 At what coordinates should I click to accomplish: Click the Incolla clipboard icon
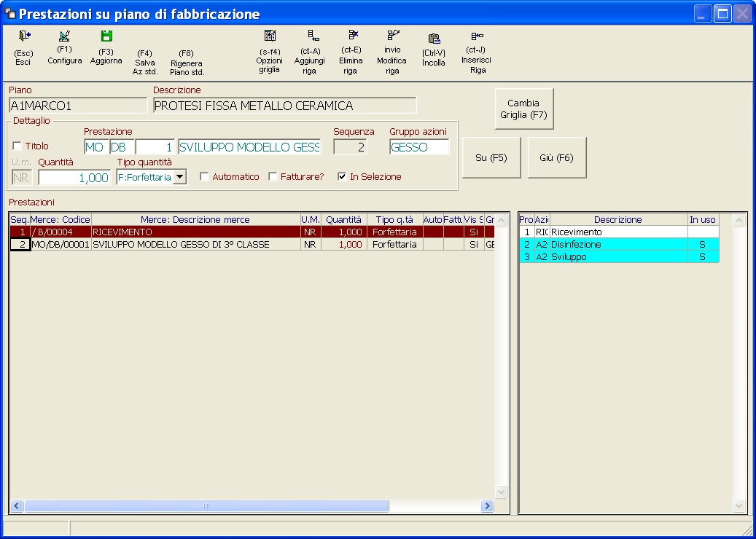click(x=434, y=39)
